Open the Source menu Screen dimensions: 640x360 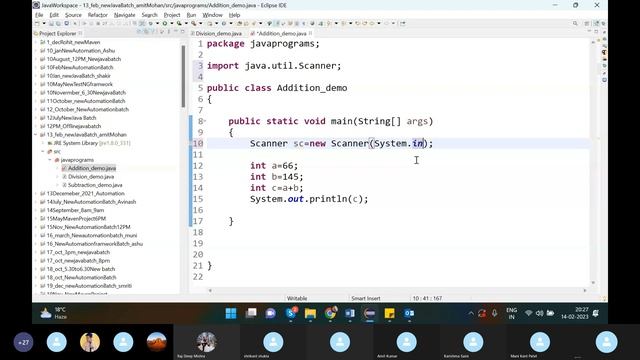73,15
